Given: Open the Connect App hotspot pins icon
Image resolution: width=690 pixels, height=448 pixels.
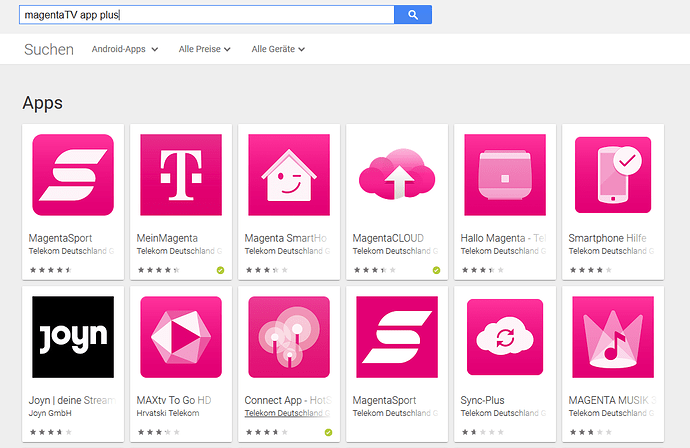Looking at the screenshot, I should point(289,337).
